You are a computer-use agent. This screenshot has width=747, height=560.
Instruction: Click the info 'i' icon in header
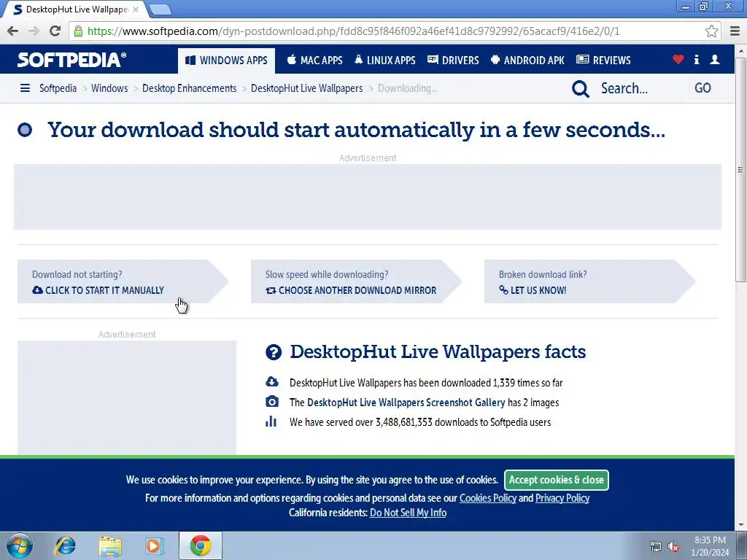pyautogui.click(x=697, y=60)
